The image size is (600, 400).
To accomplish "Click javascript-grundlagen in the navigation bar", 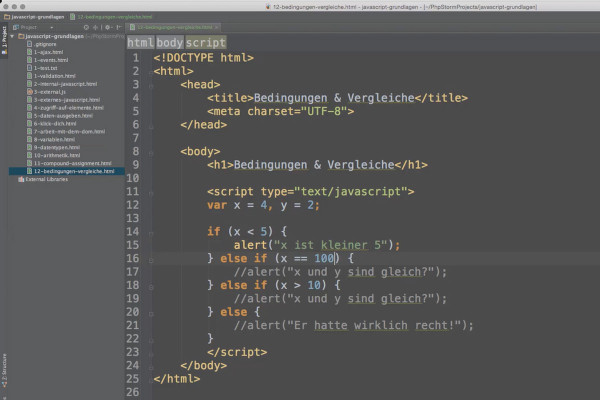I will (34, 17).
